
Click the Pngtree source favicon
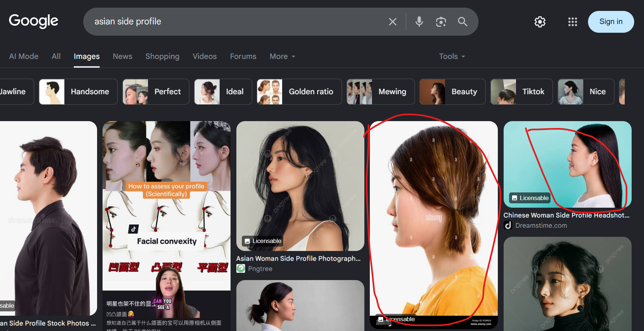tap(241, 269)
